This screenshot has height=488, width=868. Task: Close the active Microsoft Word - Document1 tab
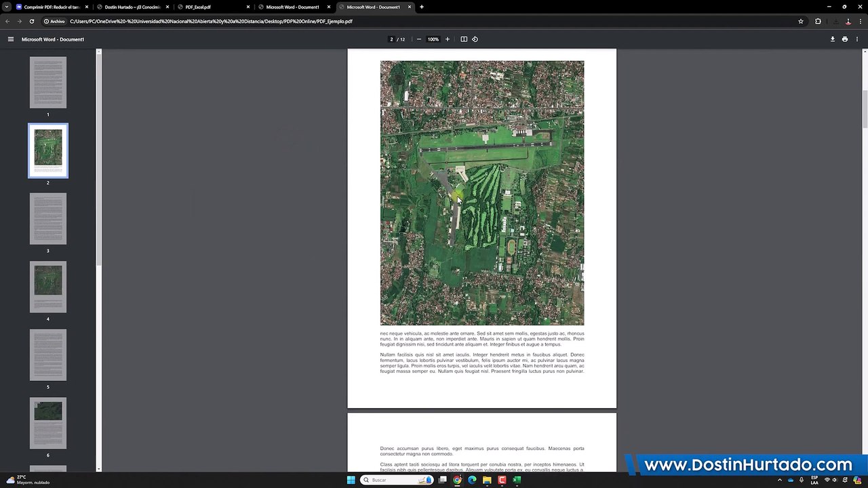click(410, 7)
